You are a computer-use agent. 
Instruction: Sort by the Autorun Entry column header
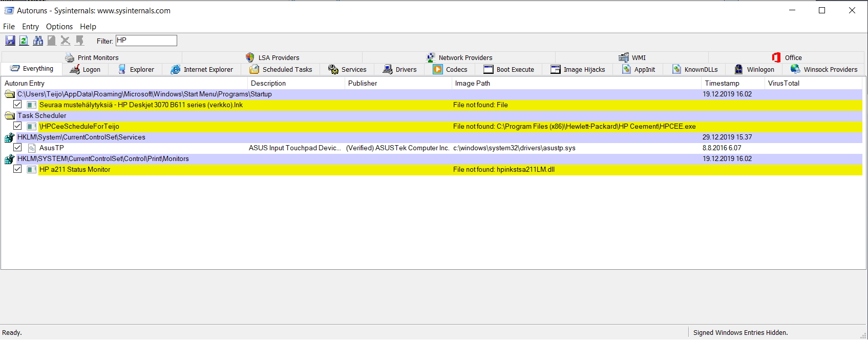(124, 83)
